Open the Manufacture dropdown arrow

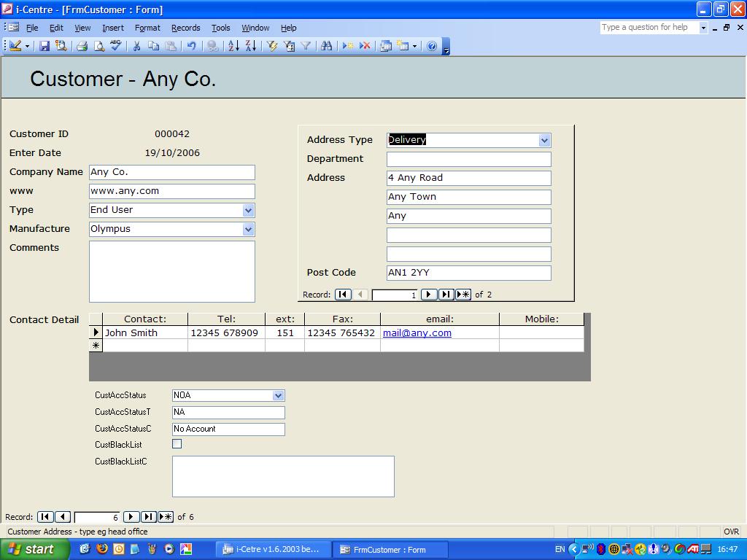(x=248, y=229)
